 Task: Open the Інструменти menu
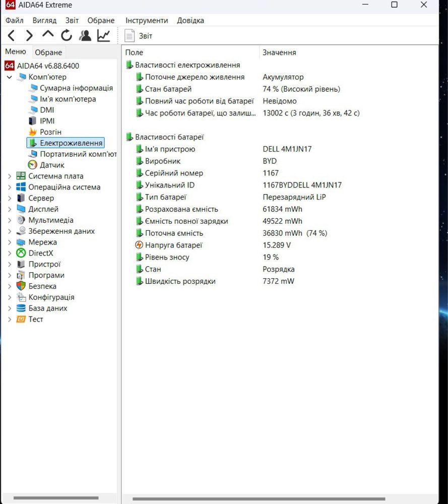[x=147, y=20]
